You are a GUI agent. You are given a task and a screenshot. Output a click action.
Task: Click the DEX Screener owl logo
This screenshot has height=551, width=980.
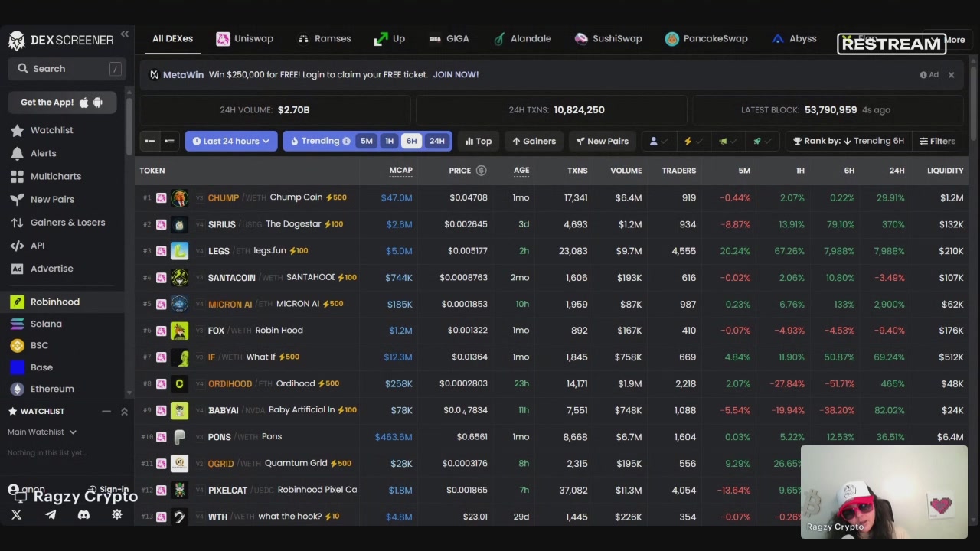pyautogui.click(x=17, y=40)
